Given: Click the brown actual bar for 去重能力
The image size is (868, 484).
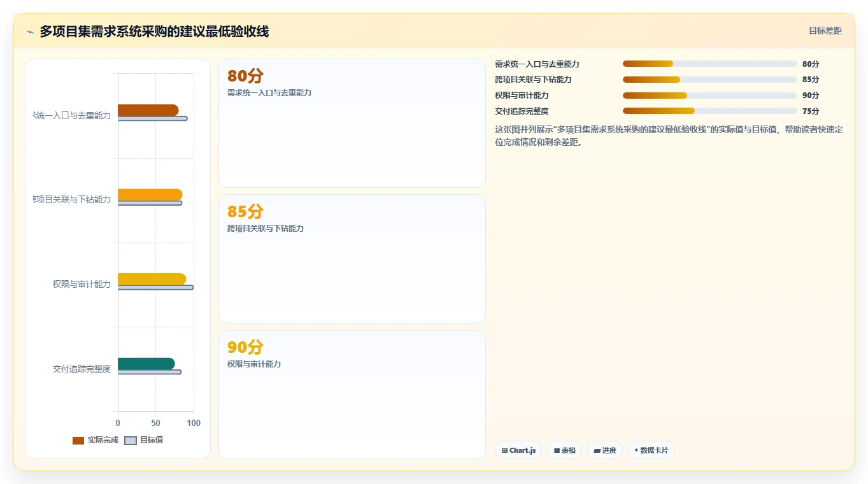Looking at the screenshot, I should click(x=148, y=110).
